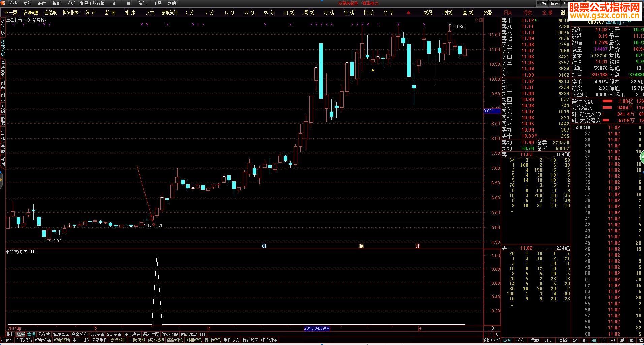The image size is (644, 345).
Task: Open the 系统 menu
Action: click(x=13, y=3)
